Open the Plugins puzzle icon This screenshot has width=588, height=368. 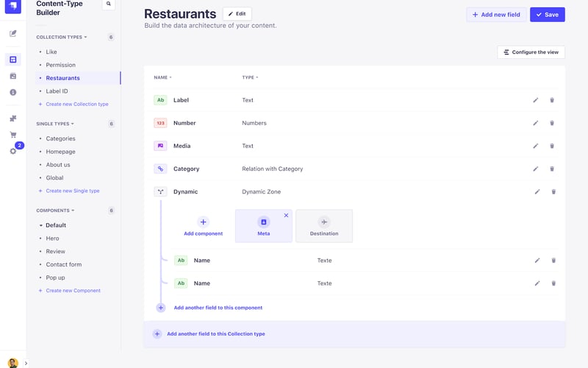tap(13, 118)
